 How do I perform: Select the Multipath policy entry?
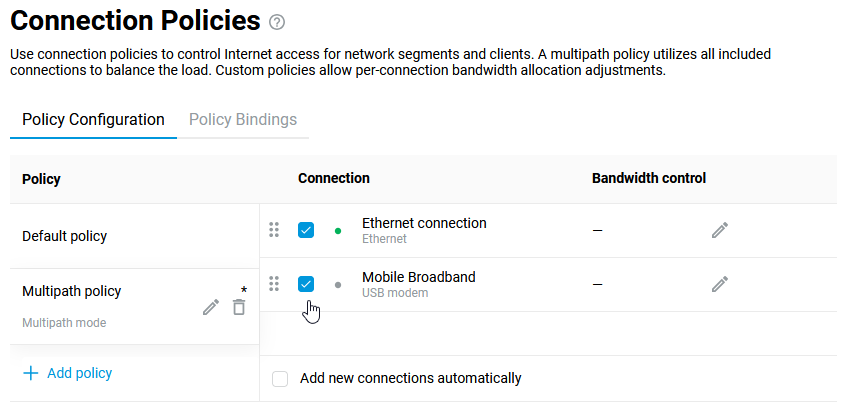[71, 291]
